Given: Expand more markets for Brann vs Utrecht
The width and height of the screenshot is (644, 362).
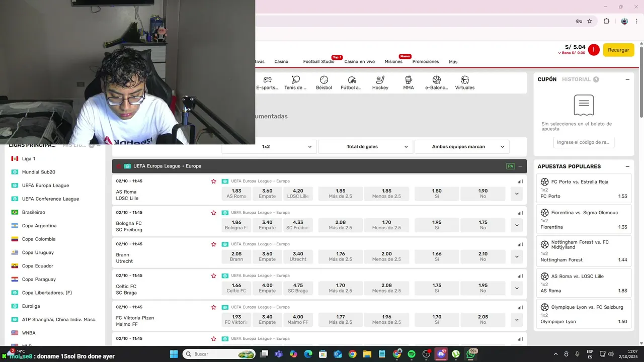Looking at the screenshot, I should [x=517, y=256].
